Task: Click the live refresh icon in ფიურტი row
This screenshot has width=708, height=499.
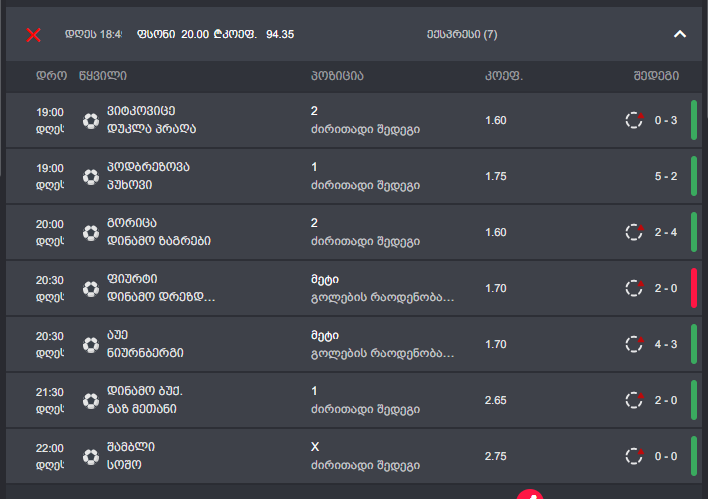Action: (x=634, y=288)
